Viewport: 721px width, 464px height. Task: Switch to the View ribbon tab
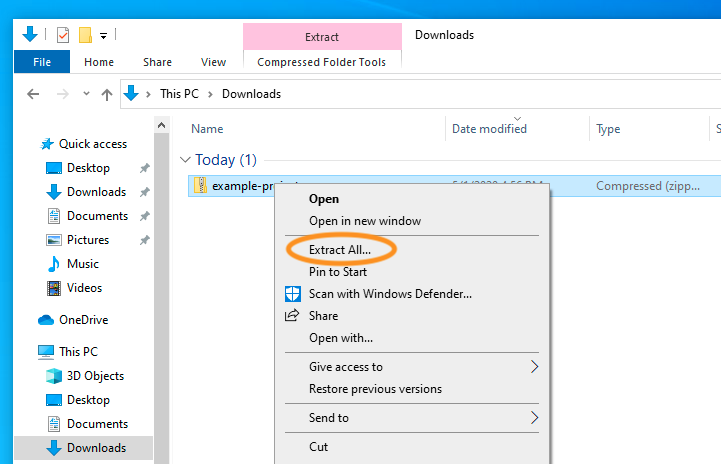click(x=213, y=62)
